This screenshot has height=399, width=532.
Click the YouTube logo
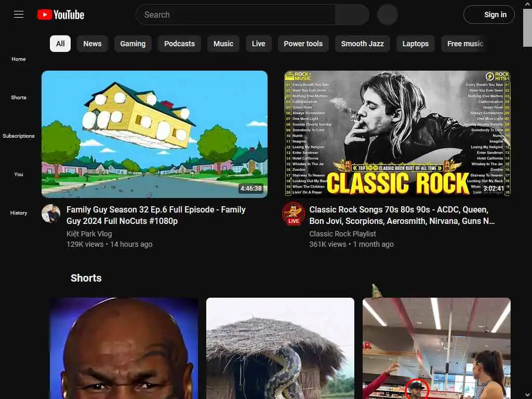(x=61, y=15)
